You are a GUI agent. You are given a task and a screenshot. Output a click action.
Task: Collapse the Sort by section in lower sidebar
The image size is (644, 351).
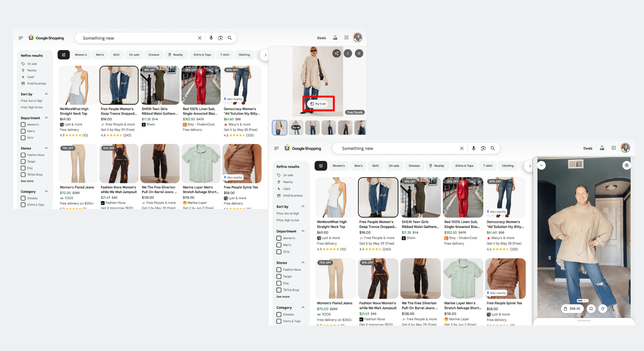303,206
